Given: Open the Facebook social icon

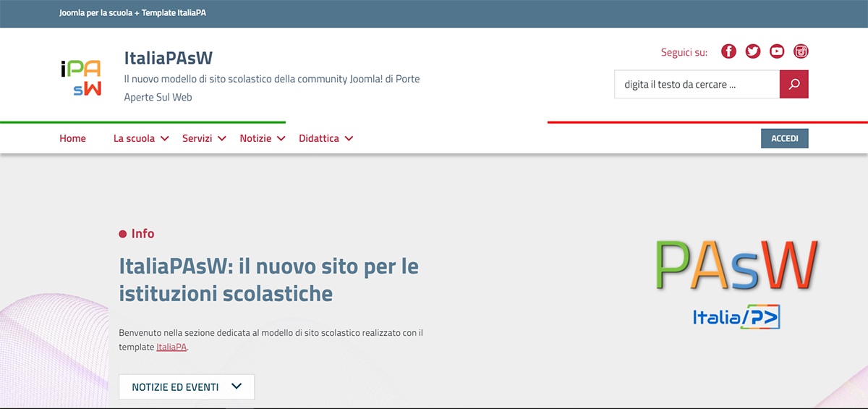Looking at the screenshot, I should click(728, 51).
